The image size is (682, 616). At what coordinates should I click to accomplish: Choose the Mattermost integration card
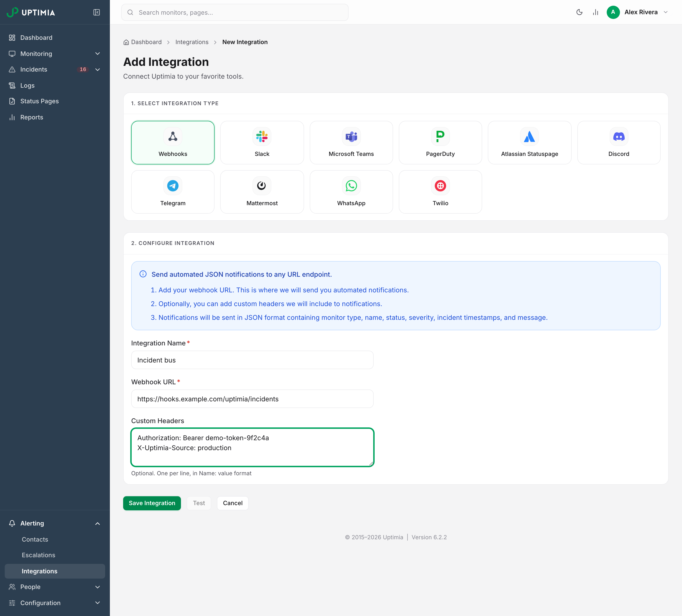click(x=262, y=192)
